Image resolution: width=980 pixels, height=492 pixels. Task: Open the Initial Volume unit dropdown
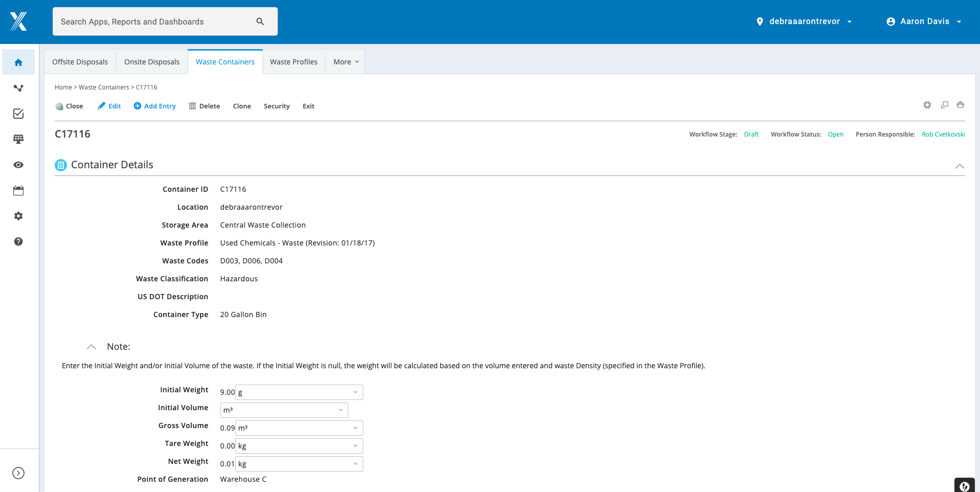pyautogui.click(x=284, y=410)
